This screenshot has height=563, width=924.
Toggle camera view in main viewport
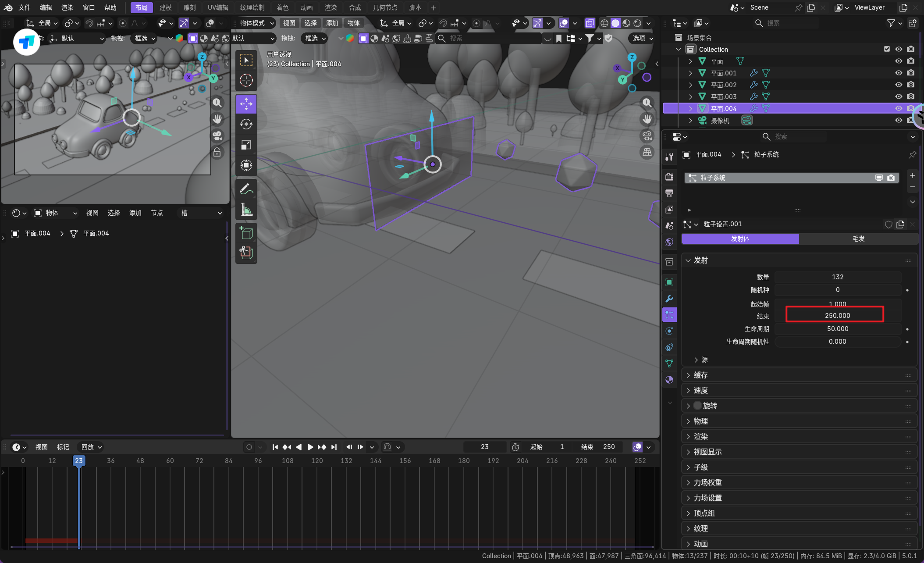tap(647, 135)
